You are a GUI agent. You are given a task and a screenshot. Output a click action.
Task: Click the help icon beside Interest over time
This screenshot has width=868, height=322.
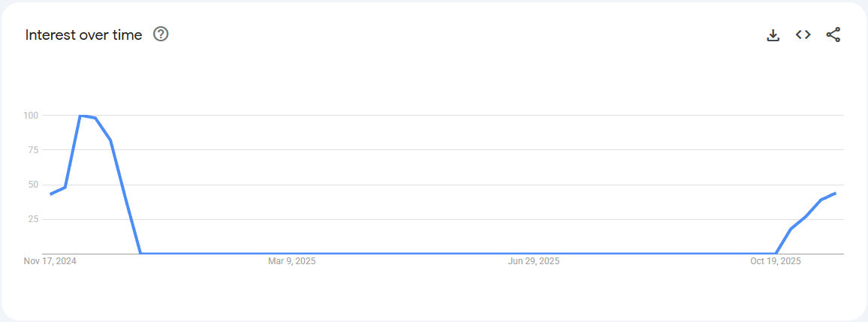(x=161, y=35)
